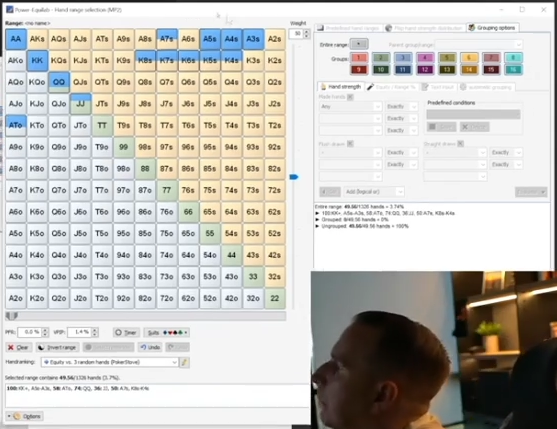
Task: Click the range text input field
Action: [x=157, y=396]
